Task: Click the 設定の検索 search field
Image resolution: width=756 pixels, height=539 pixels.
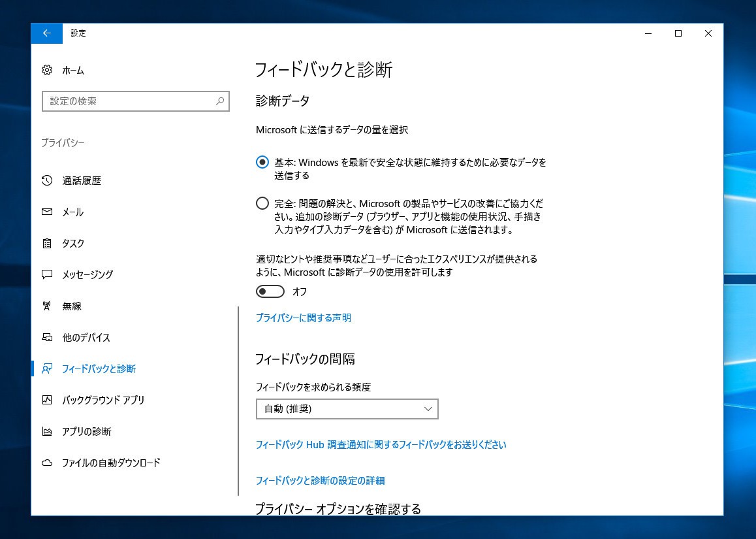Action: (x=136, y=101)
